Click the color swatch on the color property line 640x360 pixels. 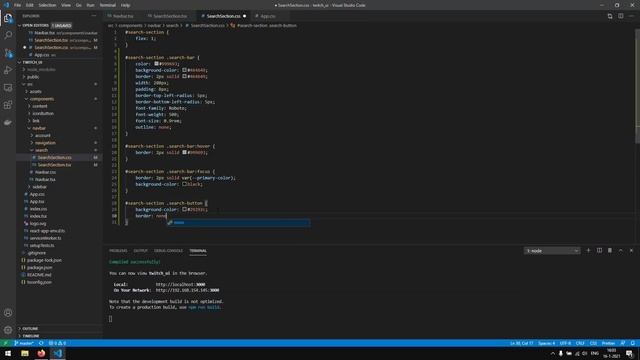coord(156,64)
